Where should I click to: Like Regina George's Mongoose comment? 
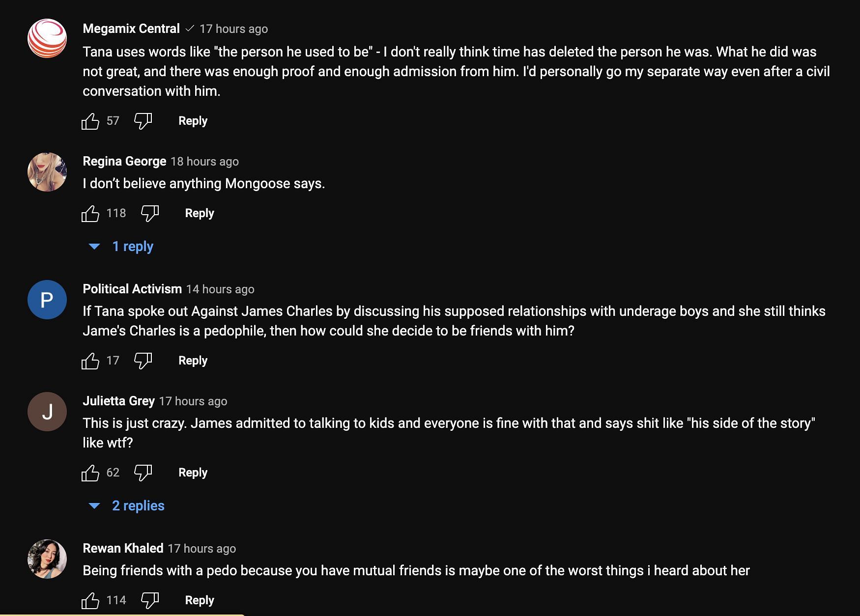[90, 213]
